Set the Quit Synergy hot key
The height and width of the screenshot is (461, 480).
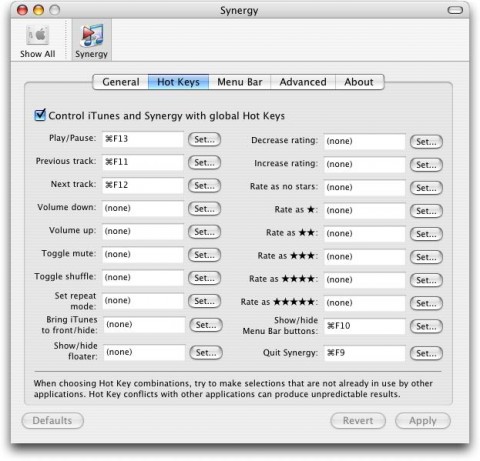pyautogui.click(x=426, y=353)
